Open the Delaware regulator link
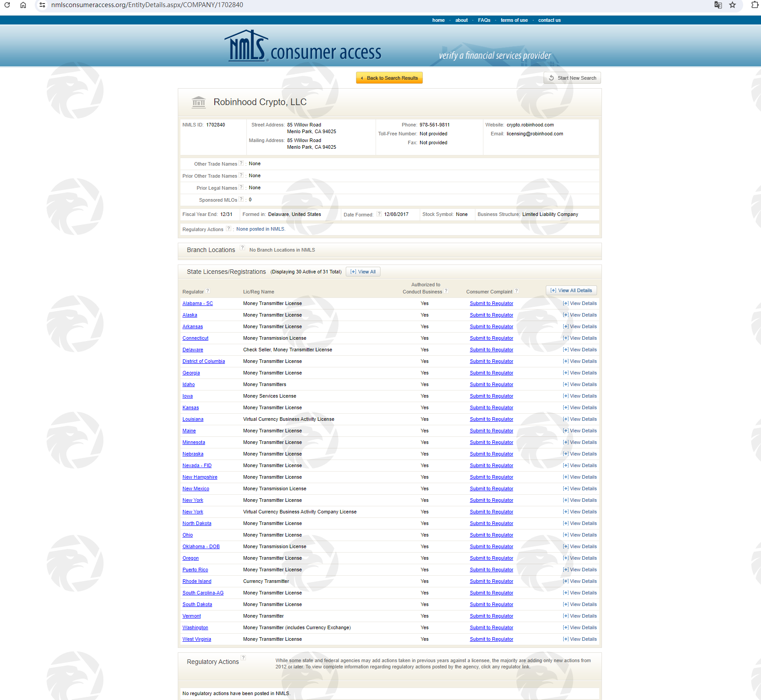This screenshot has width=761, height=700. click(x=192, y=350)
